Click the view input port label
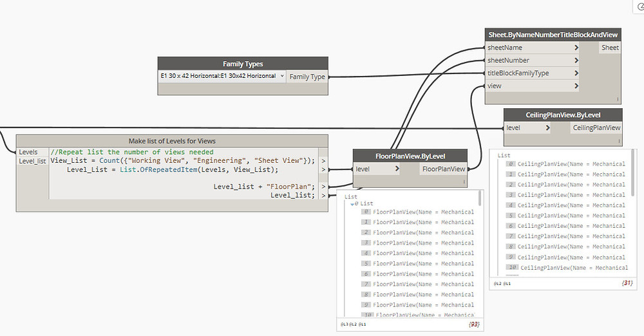The width and height of the screenshot is (644, 336). 494,86
